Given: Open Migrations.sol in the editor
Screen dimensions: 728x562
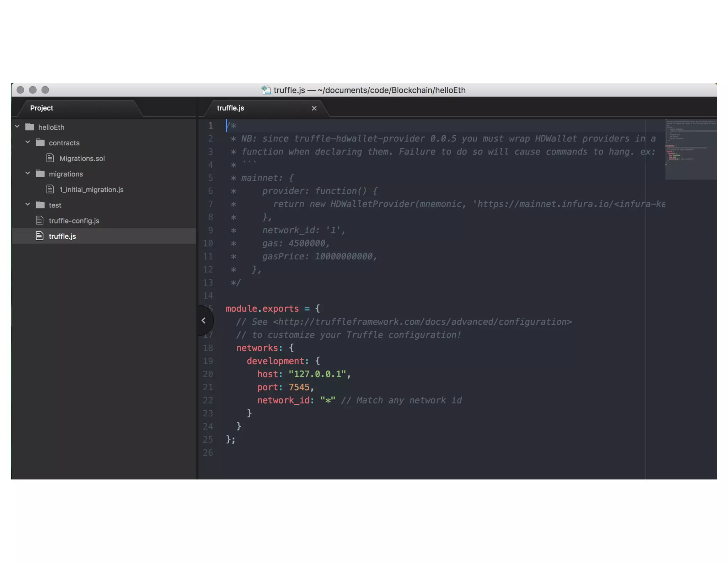Looking at the screenshot, I should 82,158.
